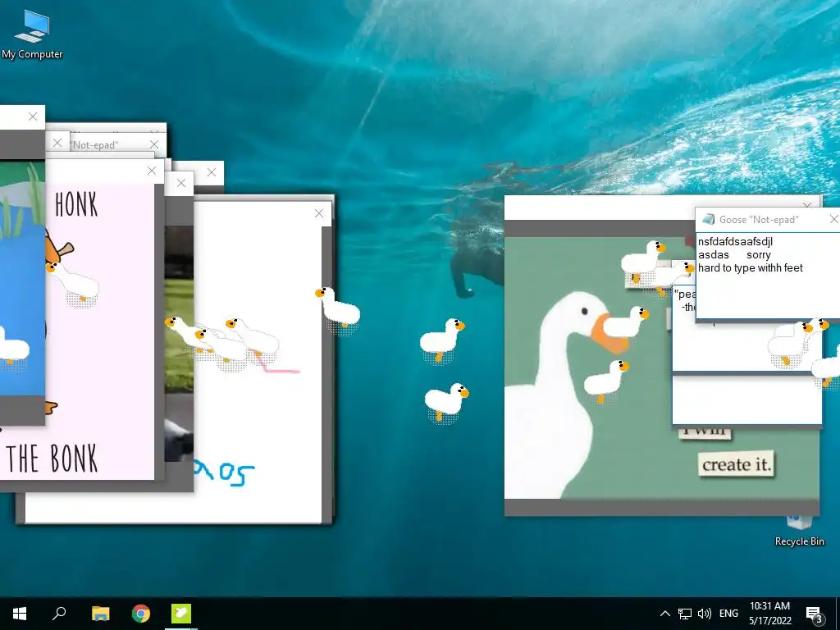Close the blue pond image window
This screenshot has height=630, width=840.
coord(33,116)
